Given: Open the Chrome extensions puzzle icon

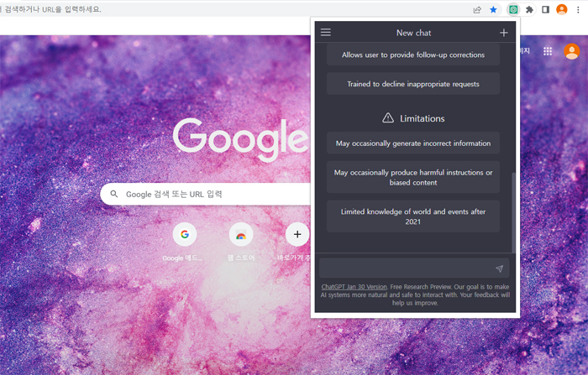Looking at the screenshot, I should click(529, 10).
